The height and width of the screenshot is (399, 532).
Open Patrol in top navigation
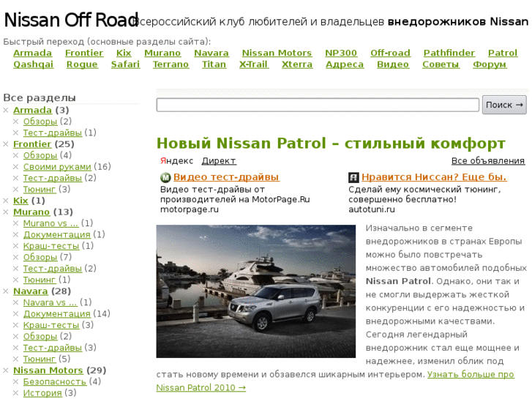point(503,53)
